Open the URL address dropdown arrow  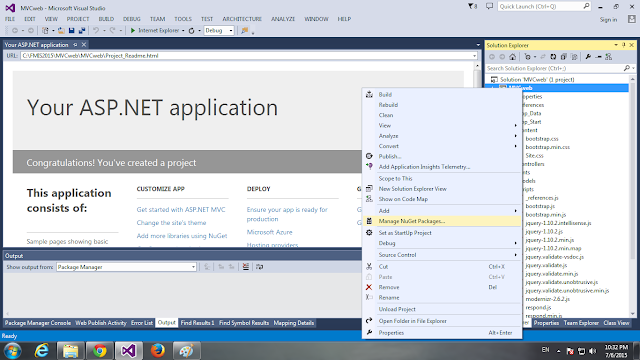474,56
